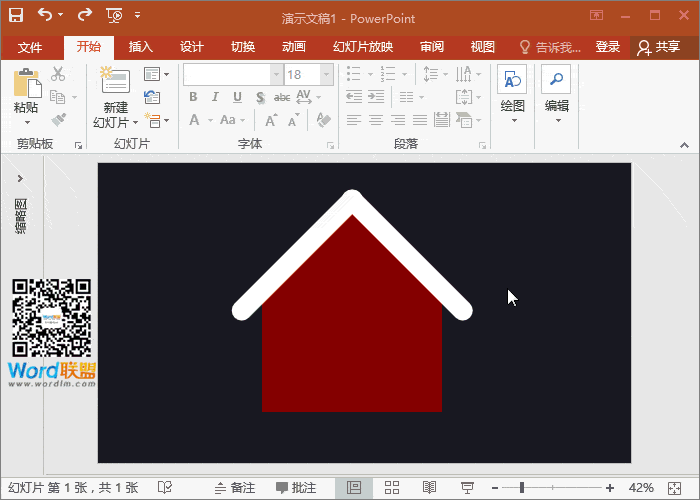
Task: Click the Sign in button
Action: [607, 47]
